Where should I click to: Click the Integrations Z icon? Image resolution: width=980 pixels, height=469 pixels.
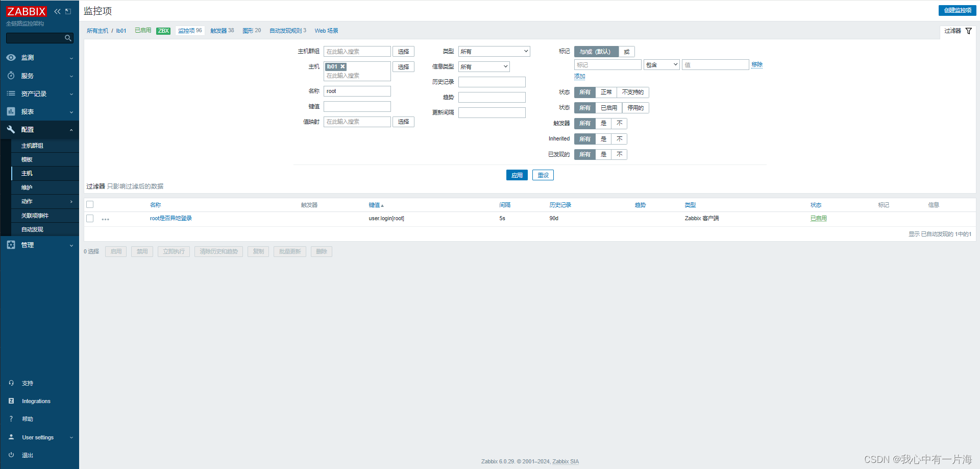(11, 401)
